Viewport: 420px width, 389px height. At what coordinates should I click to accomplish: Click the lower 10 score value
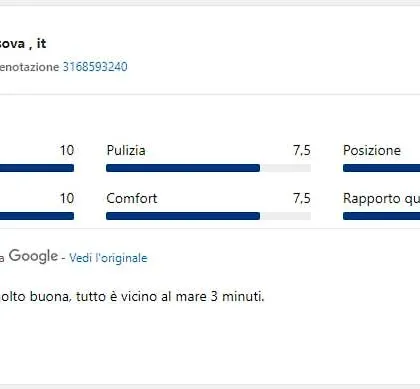click(x=67, y=198)
